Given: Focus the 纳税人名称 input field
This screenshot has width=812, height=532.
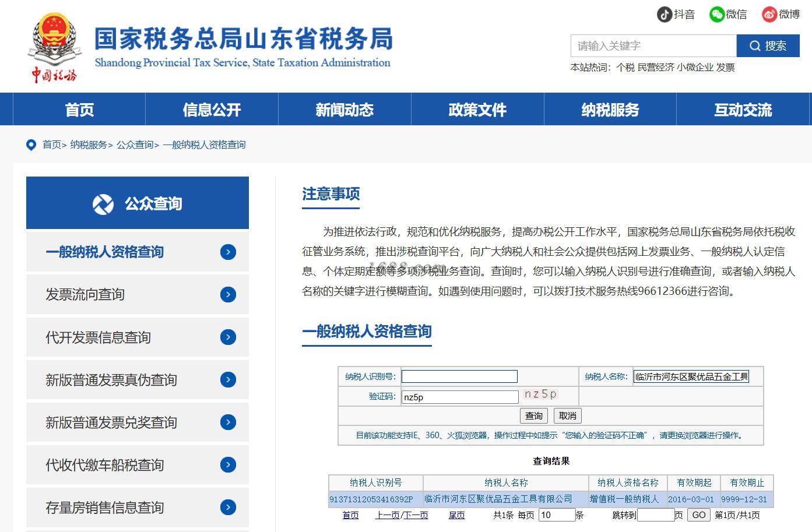Looking at the screenshot, I should (x=691, y=376).
